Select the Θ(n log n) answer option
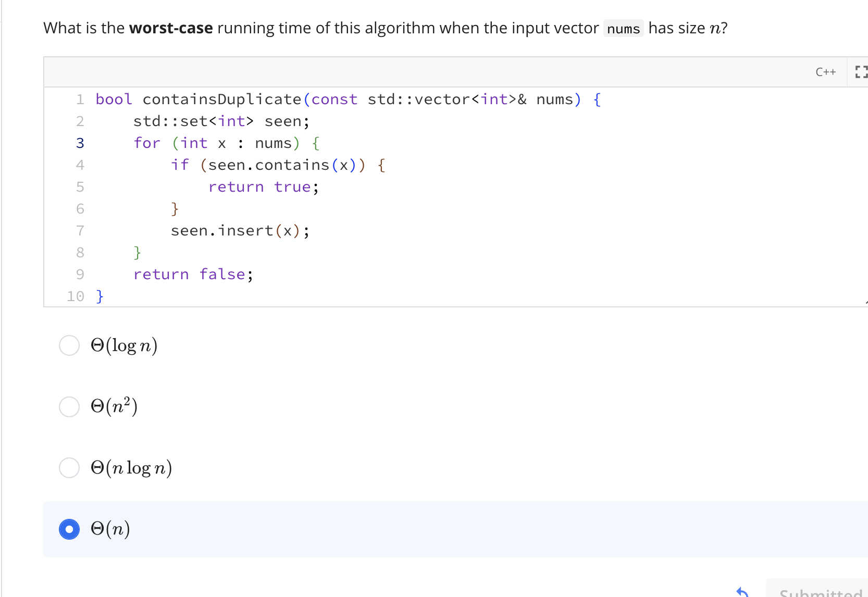This screenshot has height=597, width=868. point(69,468)
